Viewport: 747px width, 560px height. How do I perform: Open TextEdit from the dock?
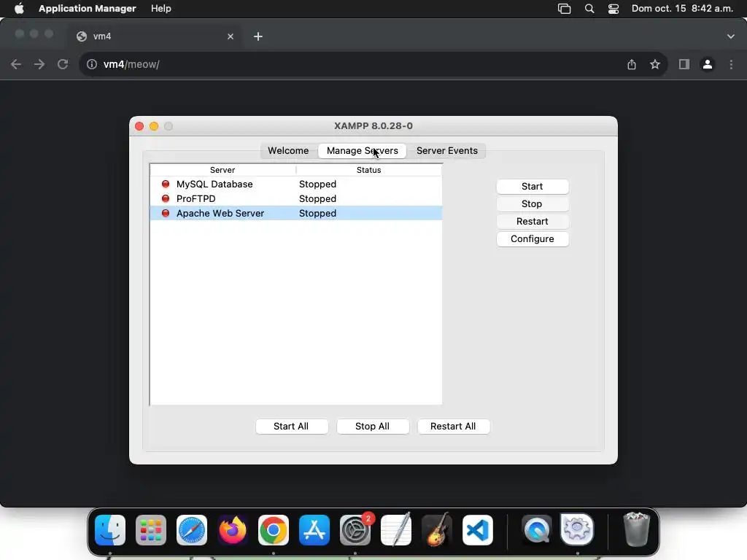pos(396,530)
